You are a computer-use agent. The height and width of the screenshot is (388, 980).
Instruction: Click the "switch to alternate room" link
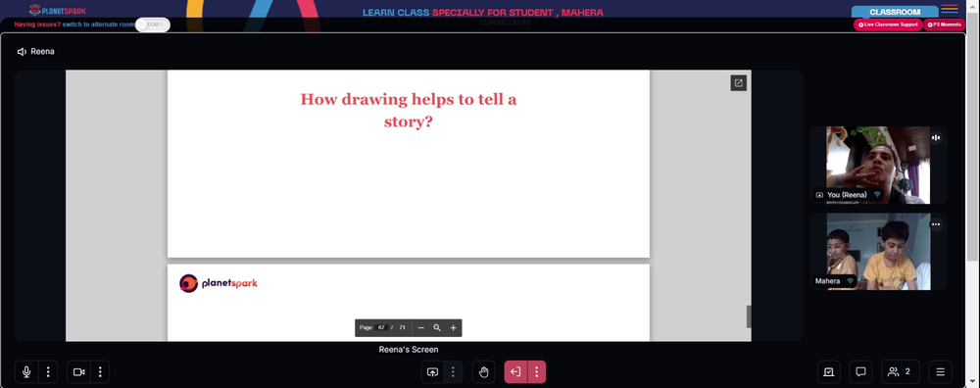(x=99, y=24)
